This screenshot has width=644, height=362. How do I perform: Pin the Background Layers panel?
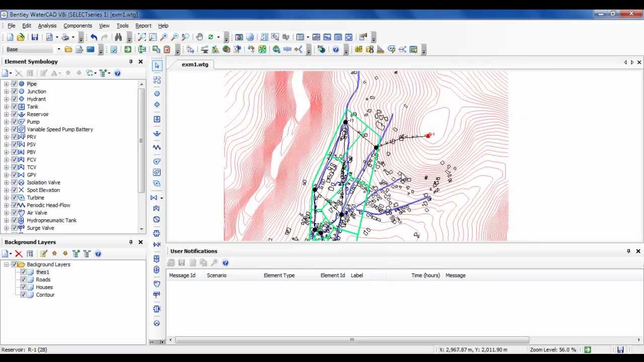point(131,242)
